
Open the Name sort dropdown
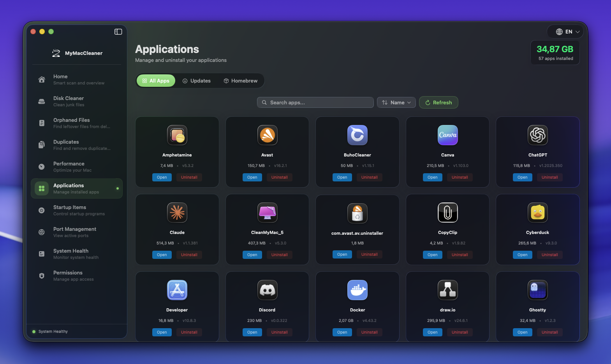pyautogui.click(x=396, y=102)
